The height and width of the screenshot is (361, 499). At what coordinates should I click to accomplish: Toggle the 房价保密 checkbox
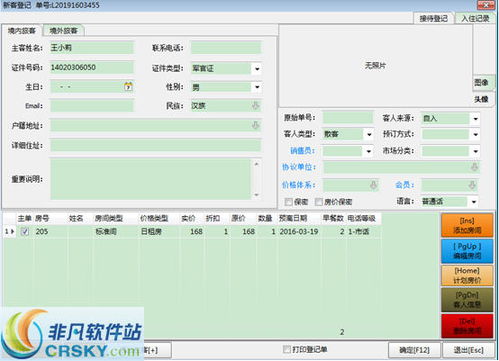tap(319, 202)
